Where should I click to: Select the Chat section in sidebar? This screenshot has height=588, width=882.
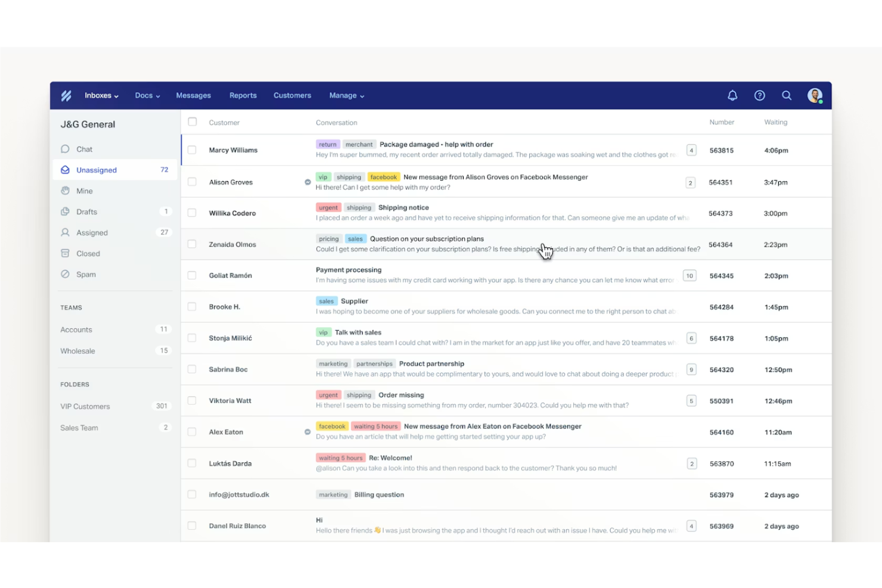coord(84,149)
